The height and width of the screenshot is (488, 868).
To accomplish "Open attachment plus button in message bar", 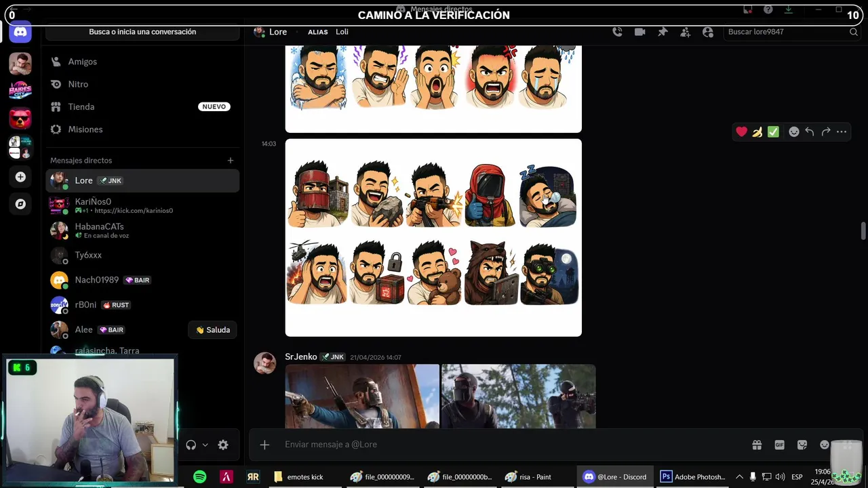I will tap(264, 445).
